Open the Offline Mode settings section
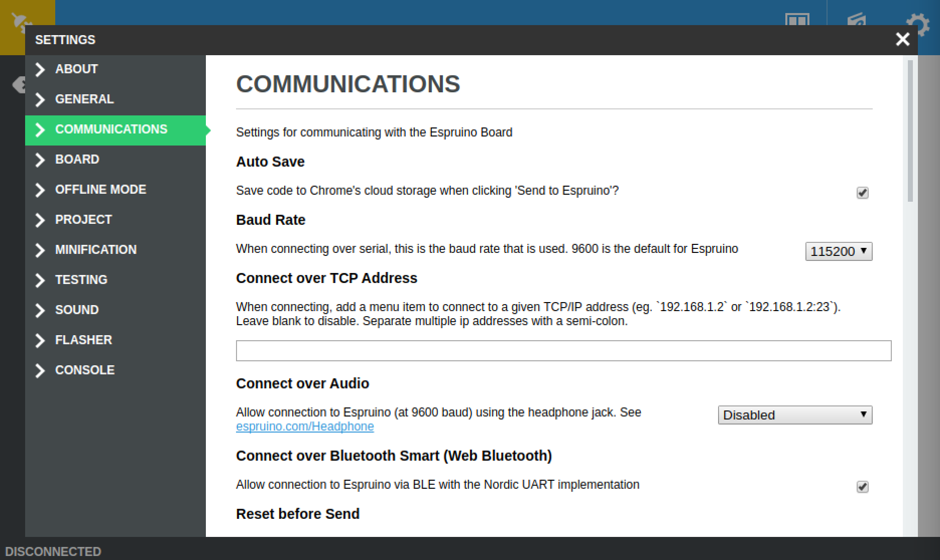 tap(115, 190)
